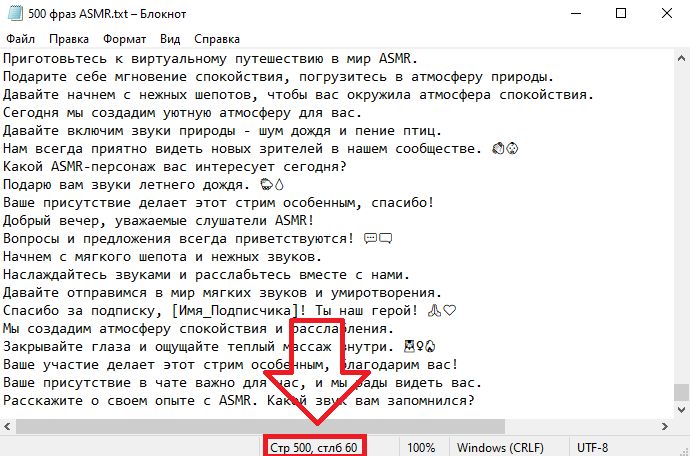This screenshot has width=690, height=456.
Task: Minimize the Notepad window
Action: (x=576, y=14)
